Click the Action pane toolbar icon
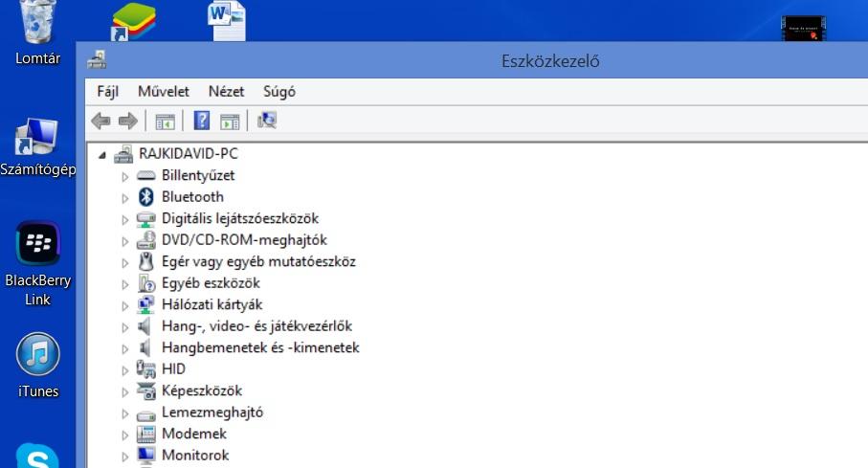 [230, 121]
